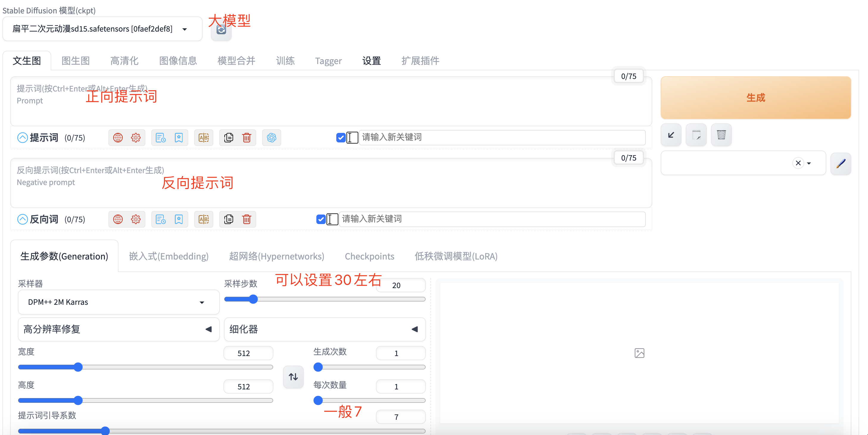Select the Checkpoints tab
Screen dimensions: 868x435
tap(369, 257)
